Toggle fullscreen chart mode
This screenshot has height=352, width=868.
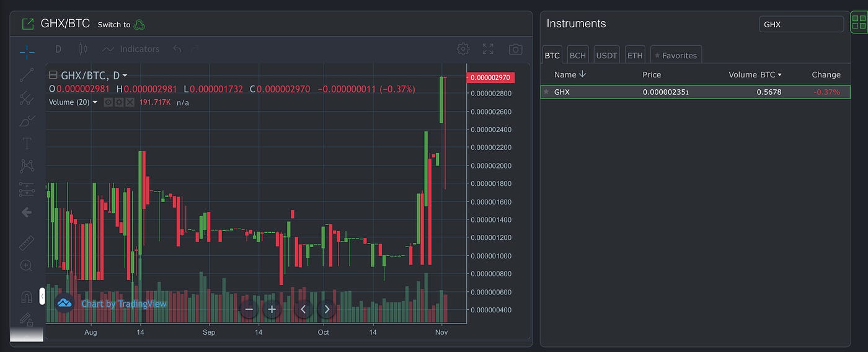point(488,49)
